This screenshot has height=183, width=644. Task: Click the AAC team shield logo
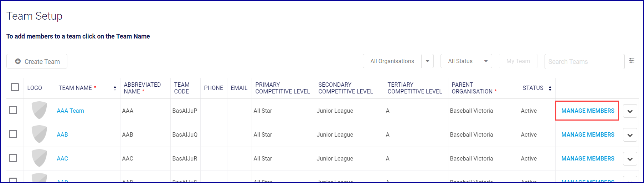(39, 158)
